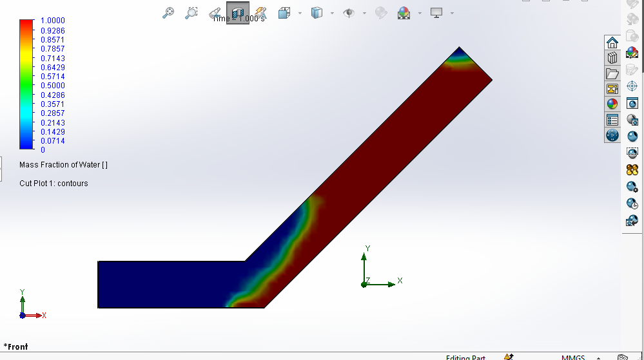Click the MMGS unit system label
Screen dimensions: 644x360
pyautogui.click(x=573, y=357)
